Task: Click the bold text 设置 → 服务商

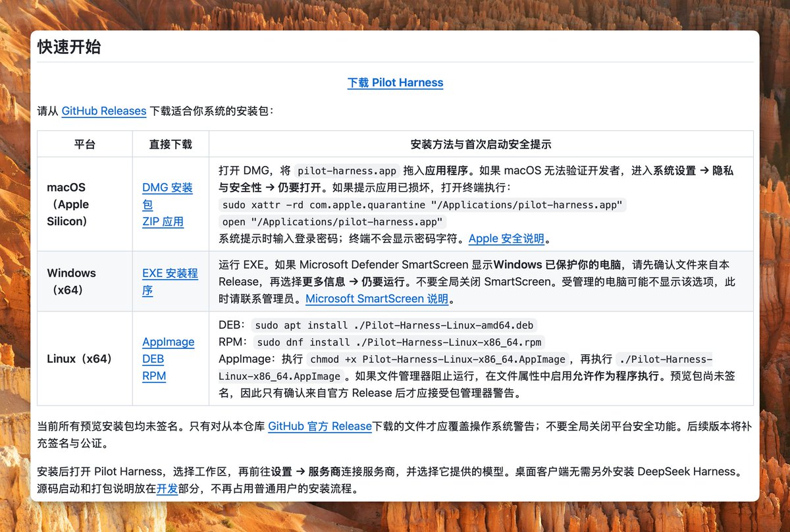Action: click(x=305, y=472)
